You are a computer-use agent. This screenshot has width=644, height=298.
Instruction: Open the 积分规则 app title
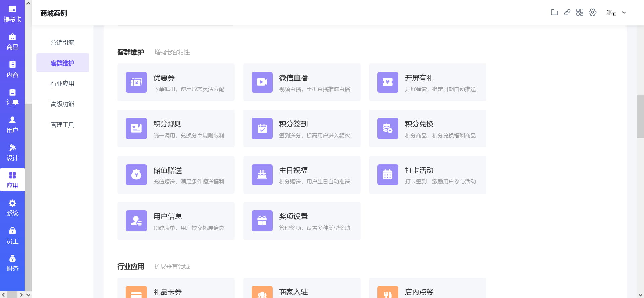click(x=168, y=124)
